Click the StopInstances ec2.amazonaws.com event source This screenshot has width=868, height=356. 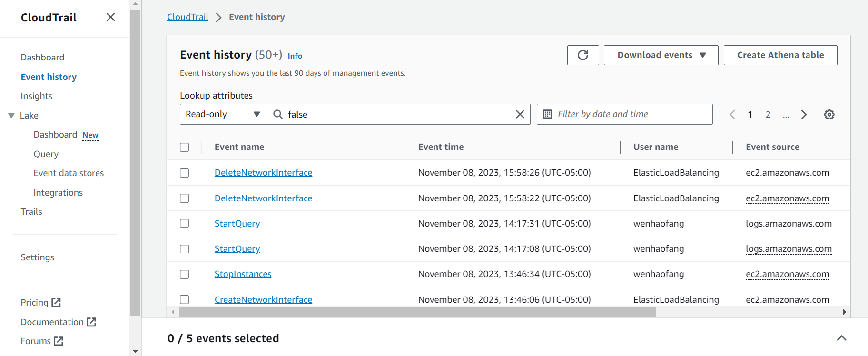[x=788, y=274]
